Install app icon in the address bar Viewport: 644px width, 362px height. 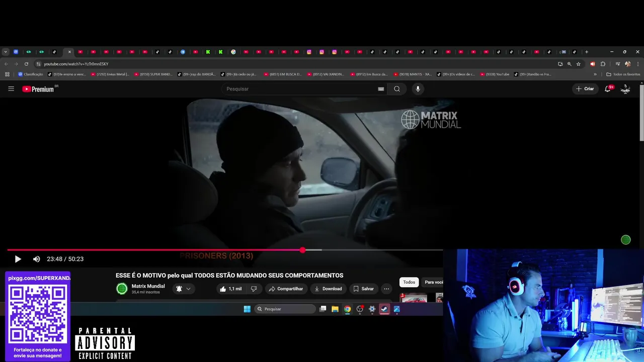560,64
